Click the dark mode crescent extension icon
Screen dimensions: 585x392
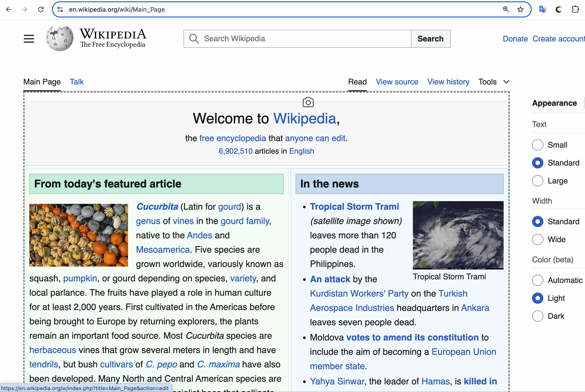[559, 9]
